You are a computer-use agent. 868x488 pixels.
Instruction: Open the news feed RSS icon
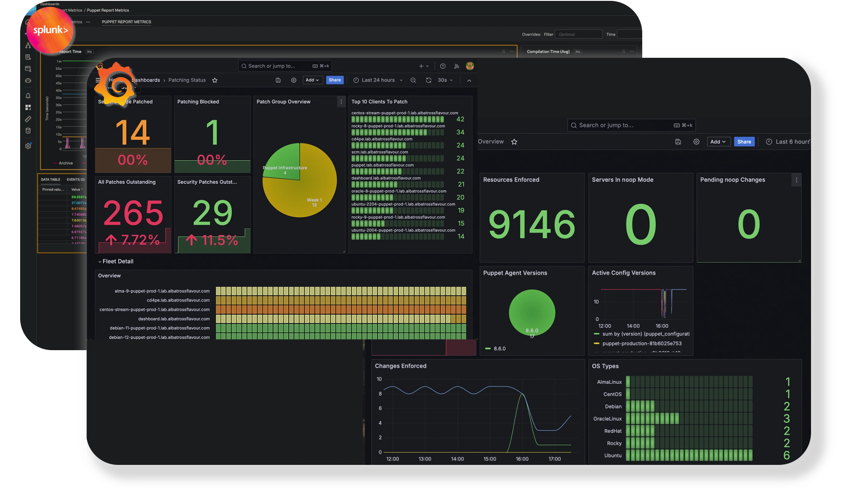(x=456, y=66)
